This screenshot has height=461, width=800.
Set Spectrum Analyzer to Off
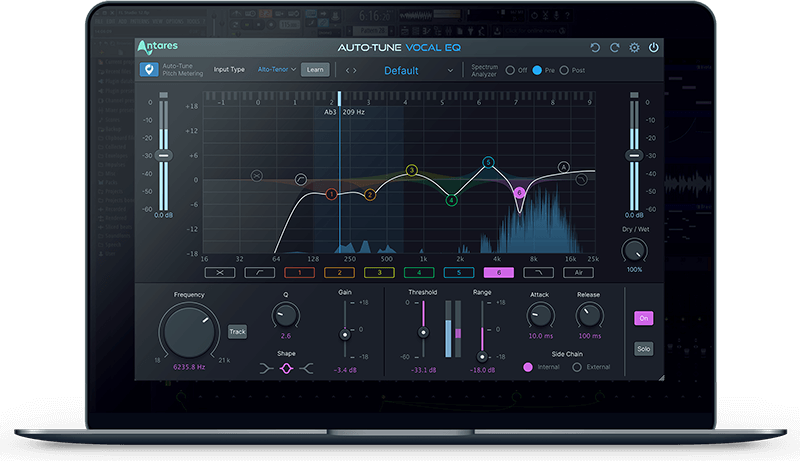510,70
